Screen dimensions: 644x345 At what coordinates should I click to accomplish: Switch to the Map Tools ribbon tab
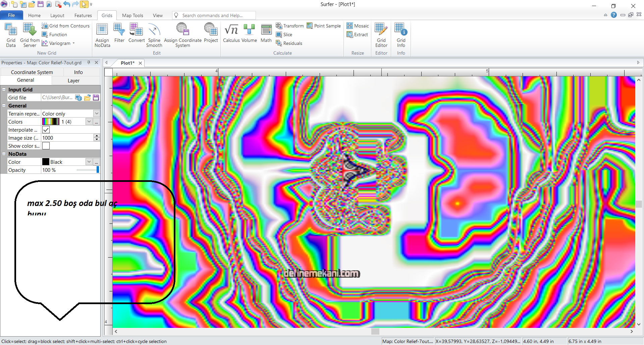pyautogui.click(x=132, y=15)
